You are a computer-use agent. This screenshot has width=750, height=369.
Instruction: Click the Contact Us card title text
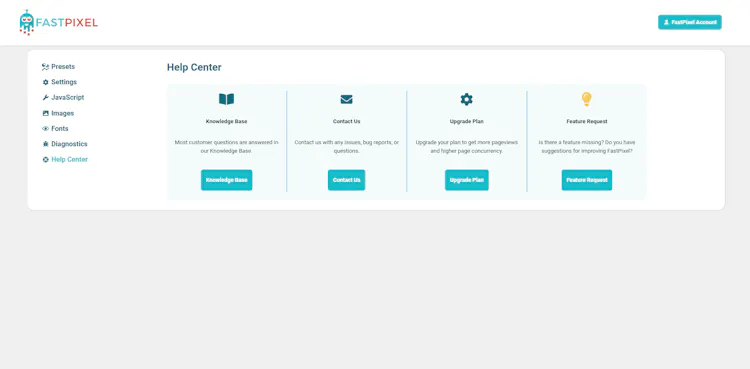point(346,122)
